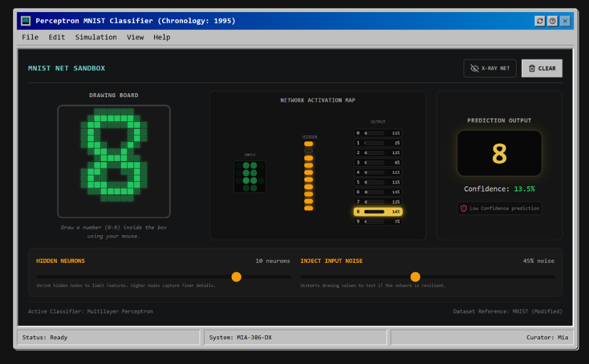The height and width of the screenshot is (364, 589).
Task: Toggle X-RAY NET visibility
Action: 490,68
